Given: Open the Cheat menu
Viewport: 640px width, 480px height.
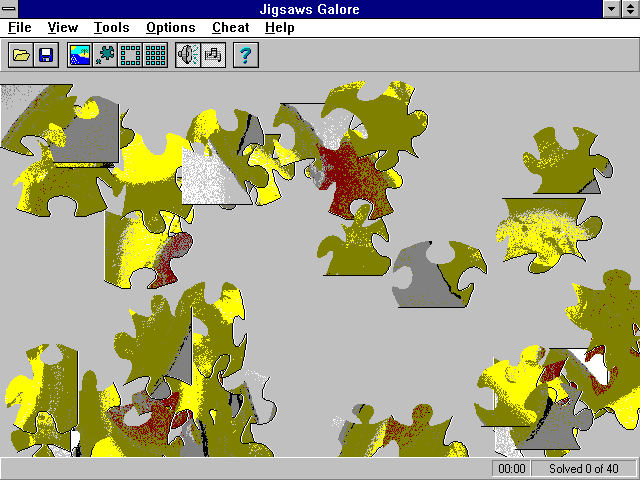Looking at the screenshot, I should point(231,27).
